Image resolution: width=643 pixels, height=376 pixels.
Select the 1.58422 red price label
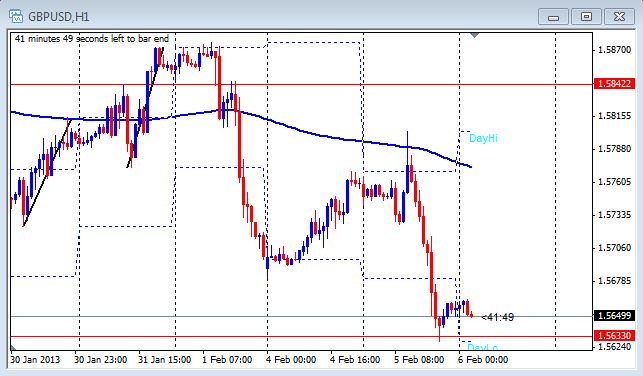pyautogui.click(x=614, y=84)
